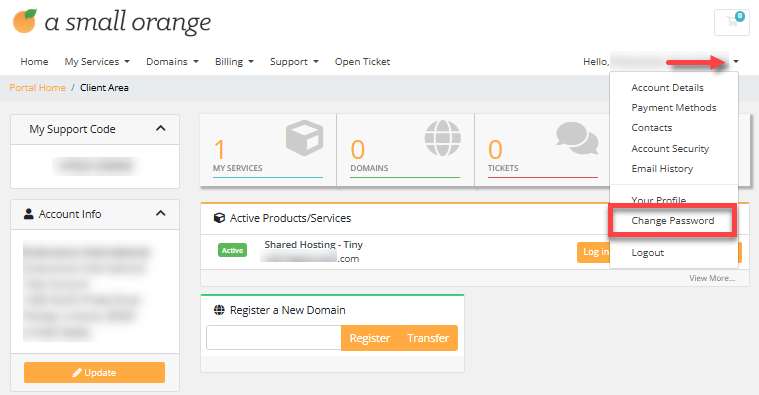Select Your Profile from user menu

coord(658,200)
